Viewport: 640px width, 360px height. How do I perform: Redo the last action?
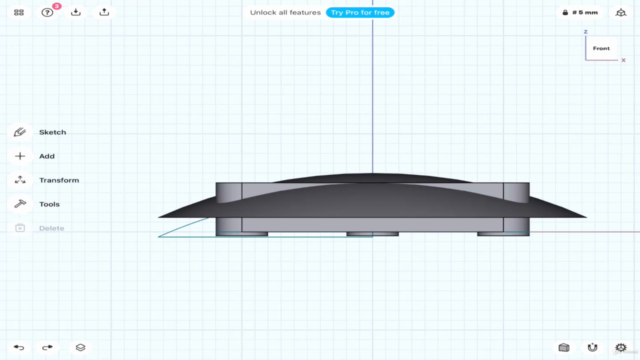pos(47,347)
